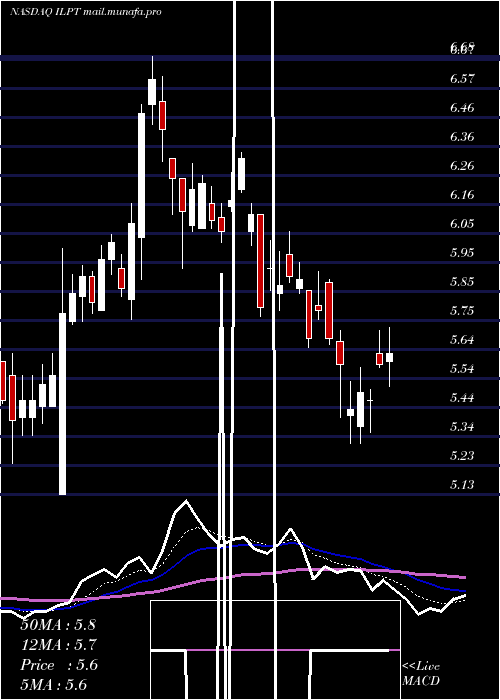Select the 5.54 price axis label

pyautogui.click(x=462, y=369)
